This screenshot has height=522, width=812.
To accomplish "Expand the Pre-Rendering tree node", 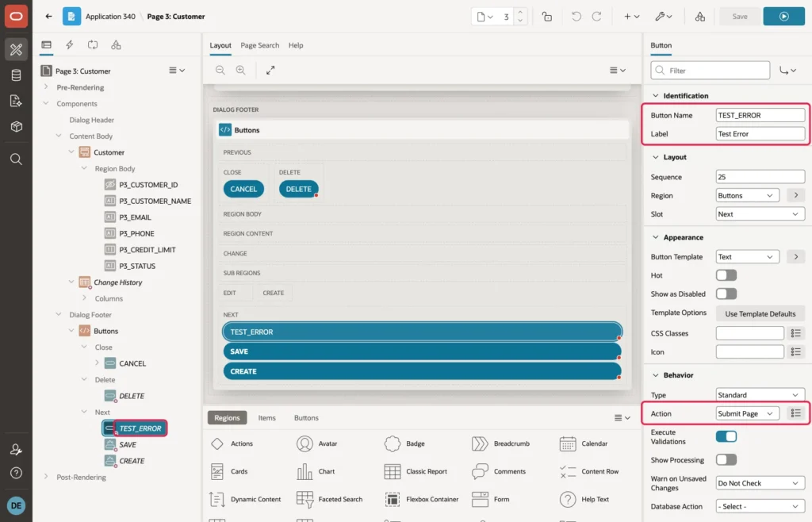I will pos(46,87).
